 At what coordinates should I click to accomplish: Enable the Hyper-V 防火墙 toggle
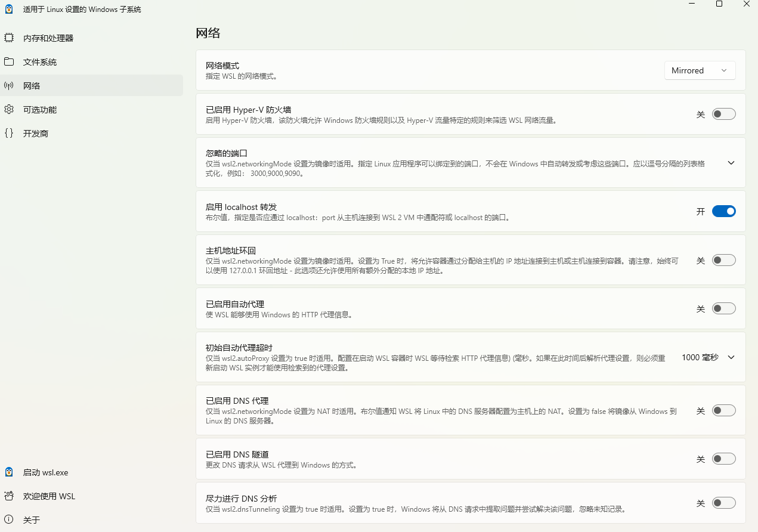723,114
